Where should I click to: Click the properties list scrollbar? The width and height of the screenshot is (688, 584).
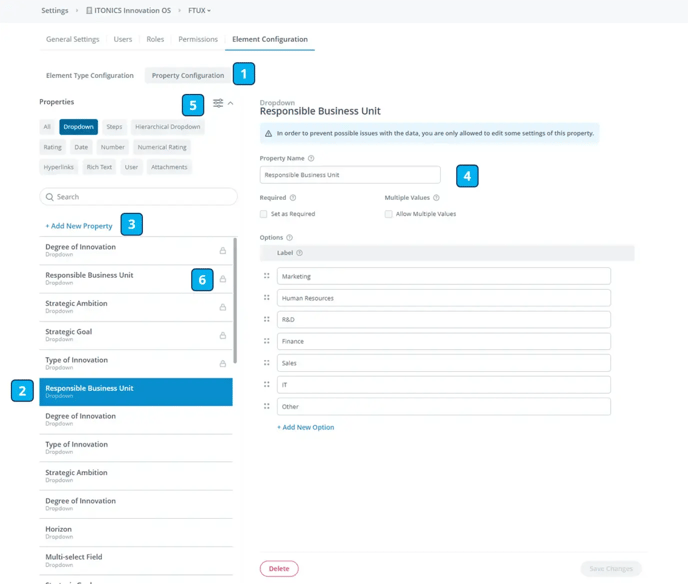[235, 301]
